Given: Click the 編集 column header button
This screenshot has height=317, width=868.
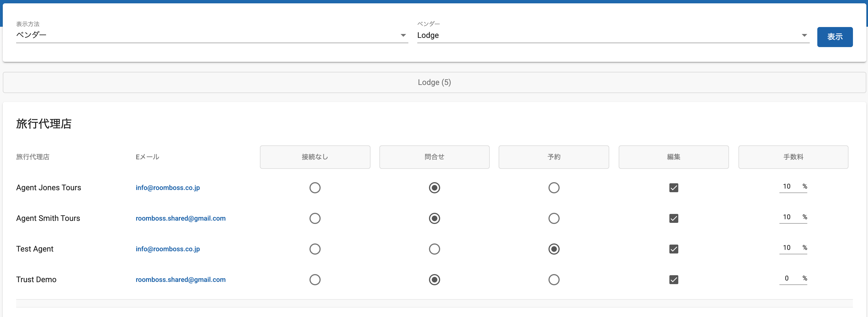Looking at the screenshot, I should tap(673, 157).
